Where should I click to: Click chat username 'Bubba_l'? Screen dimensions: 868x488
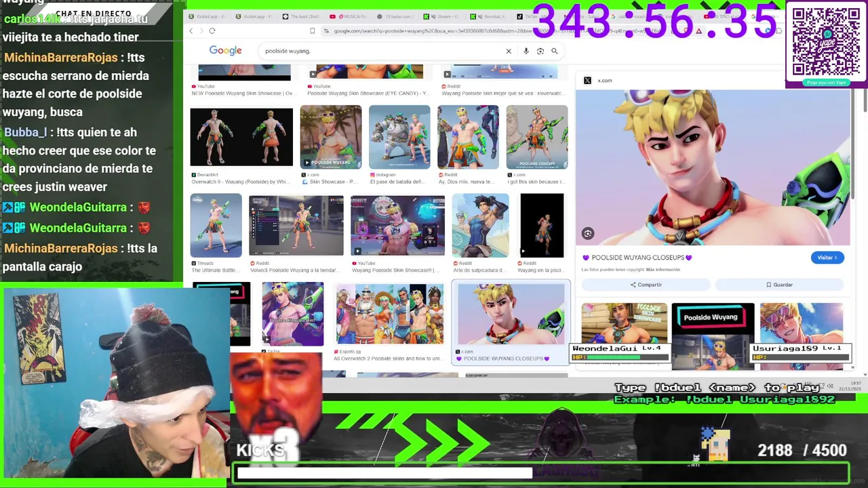[26, 133]
